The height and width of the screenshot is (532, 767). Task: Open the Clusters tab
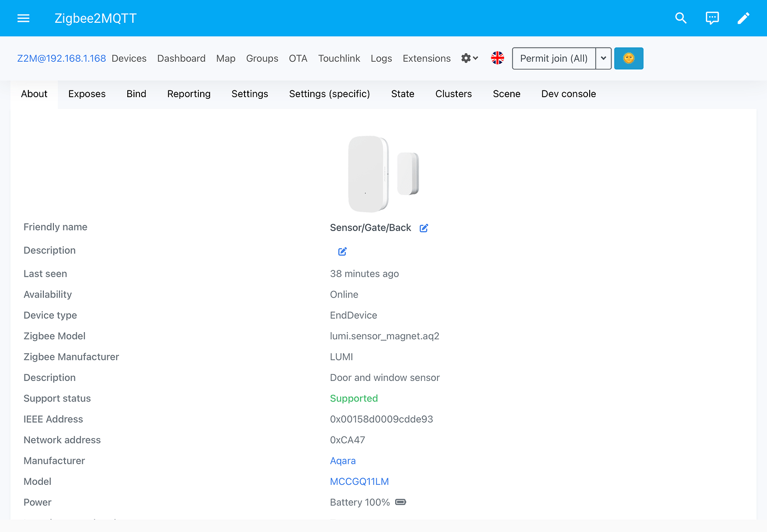click(453, 93)
